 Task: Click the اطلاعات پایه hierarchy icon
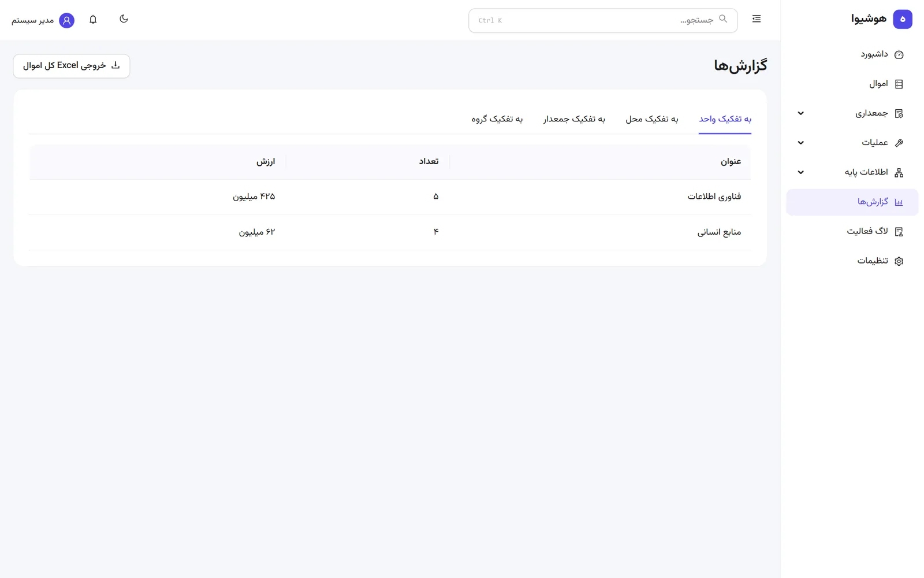(x=899, y=172)
